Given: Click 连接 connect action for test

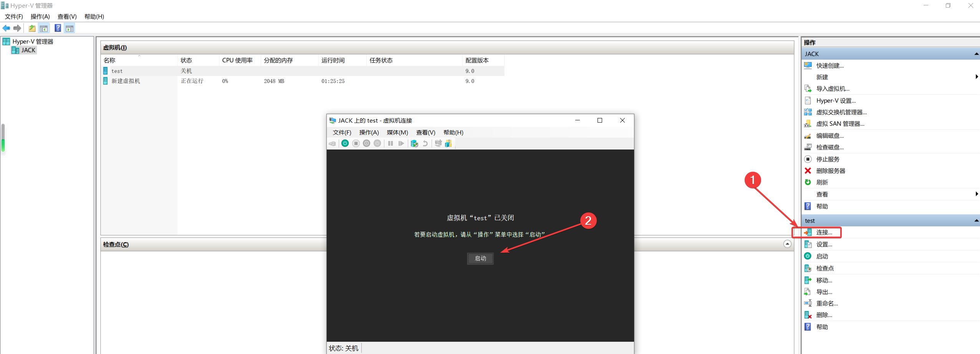Looking at the screenshot, I should pyautogui.click(x=824, y=233).
